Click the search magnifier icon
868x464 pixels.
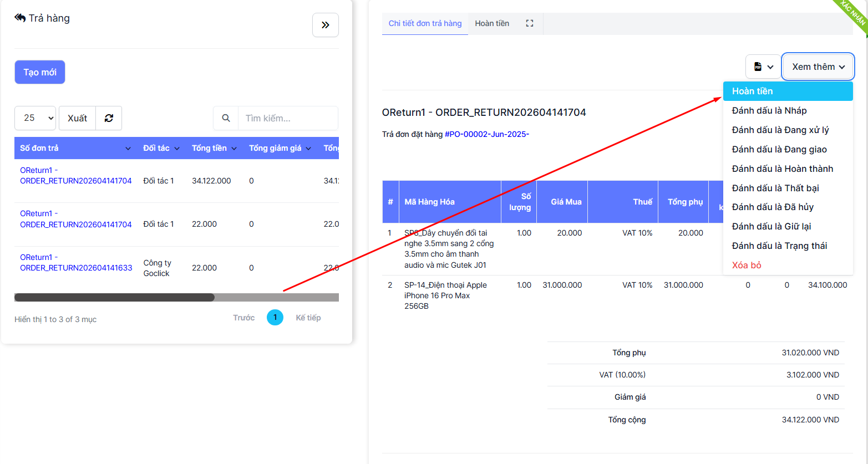click(x=226, y=118)
